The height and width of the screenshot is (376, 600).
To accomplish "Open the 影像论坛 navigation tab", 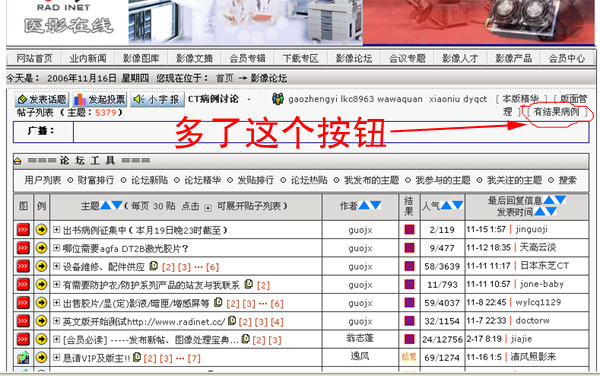I will (354, 58).
